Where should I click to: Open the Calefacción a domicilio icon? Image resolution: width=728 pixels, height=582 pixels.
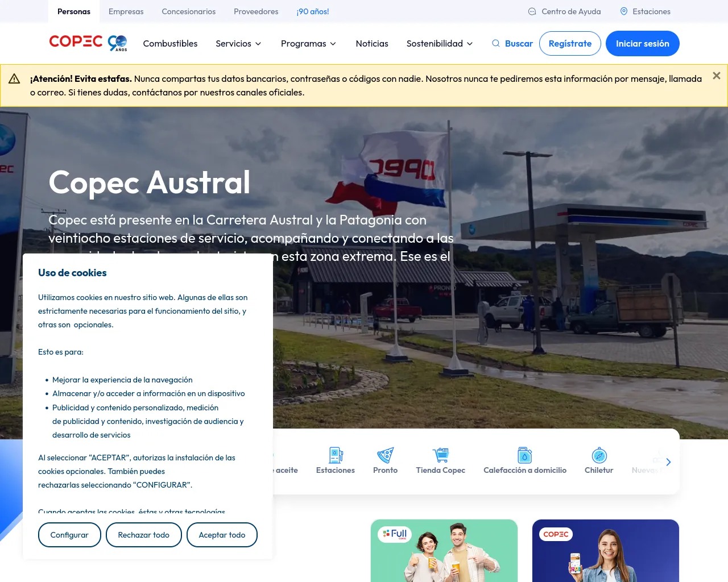pyautogui.click(x=525, y=455)
